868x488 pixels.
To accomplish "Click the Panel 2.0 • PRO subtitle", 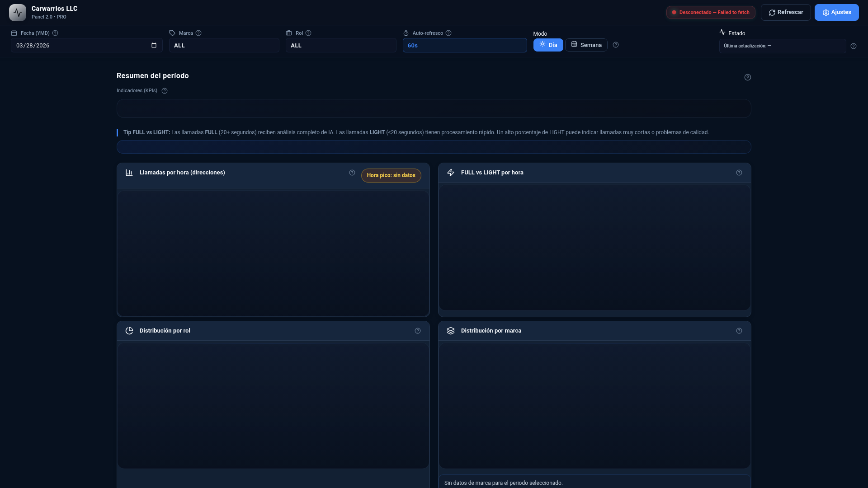I will point(49,17).
